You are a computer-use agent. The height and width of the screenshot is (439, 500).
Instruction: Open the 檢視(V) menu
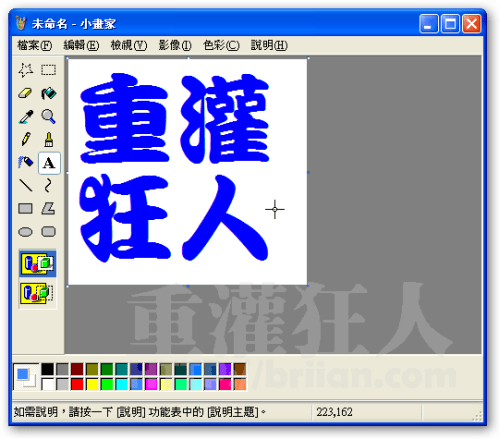[x=129, y=45]
